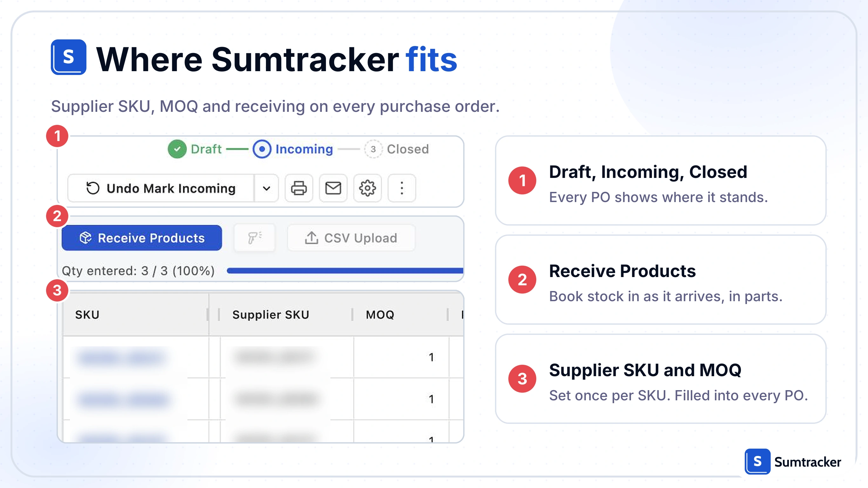Click the Sumtracker logo icon beside the title

pos(69,57)
